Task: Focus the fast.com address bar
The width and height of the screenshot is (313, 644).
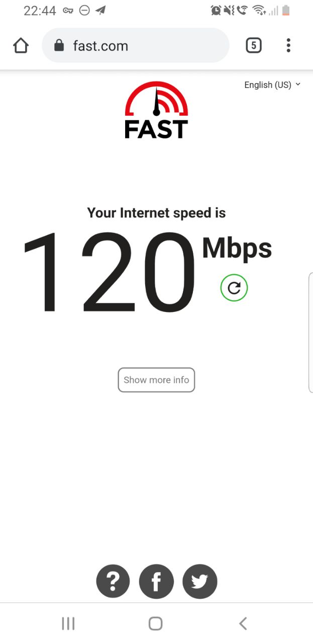Action: pos(136,46)
